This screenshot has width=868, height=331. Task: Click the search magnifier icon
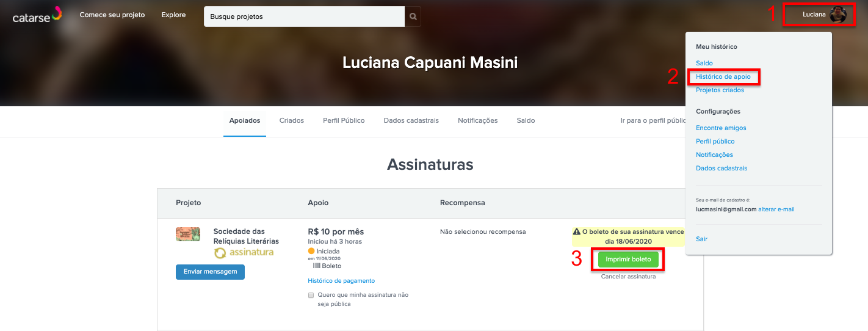point(413,16)
